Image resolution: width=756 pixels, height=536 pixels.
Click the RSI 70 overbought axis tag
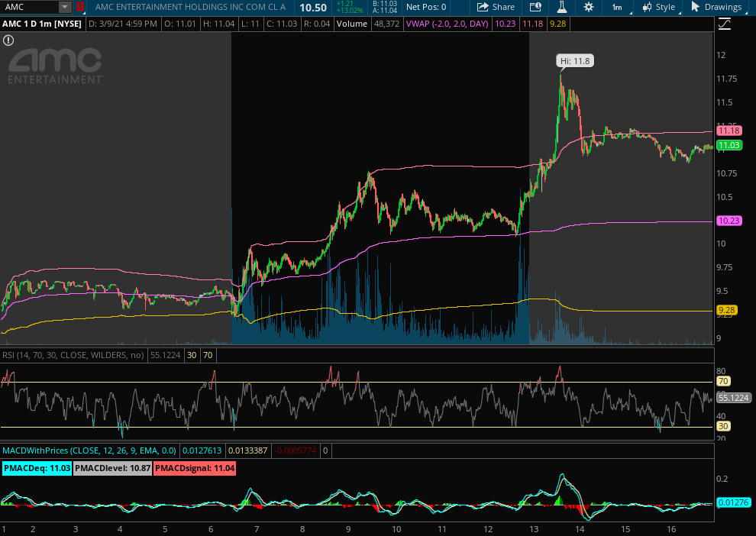point(722,381)
